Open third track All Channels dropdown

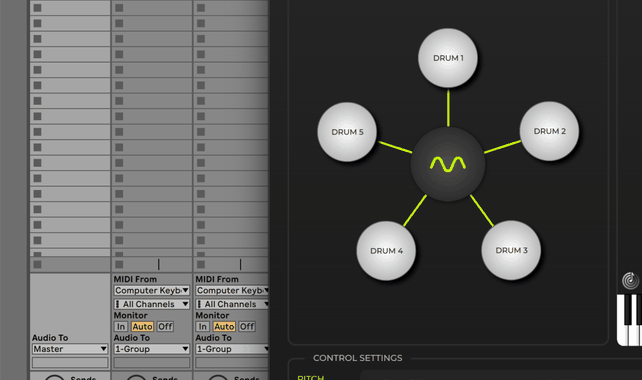(232, 304)
